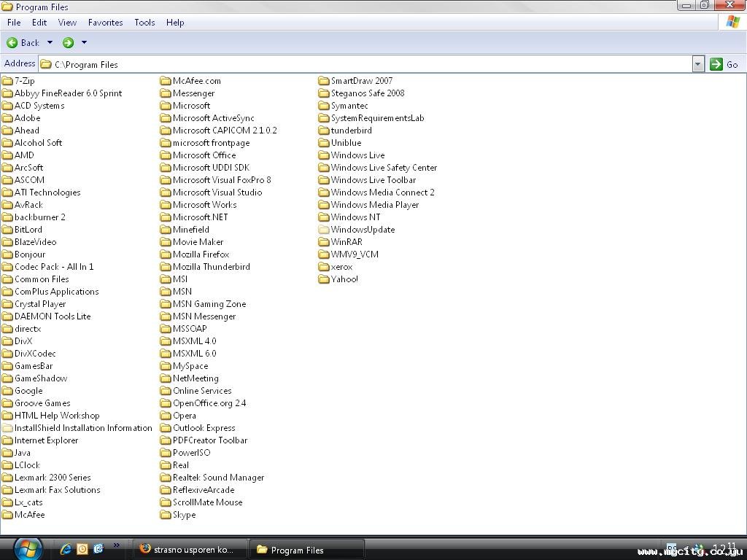Select the Yahoo! folder icon
Screen dimensions: 747x560
tap(323, 279)
